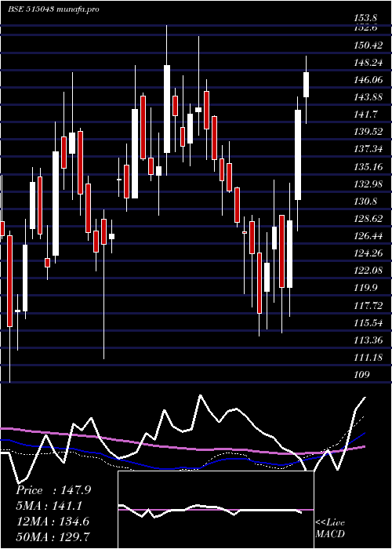
Task: Click the 'Price : 147.9' readout
Action: pos(53,490)
